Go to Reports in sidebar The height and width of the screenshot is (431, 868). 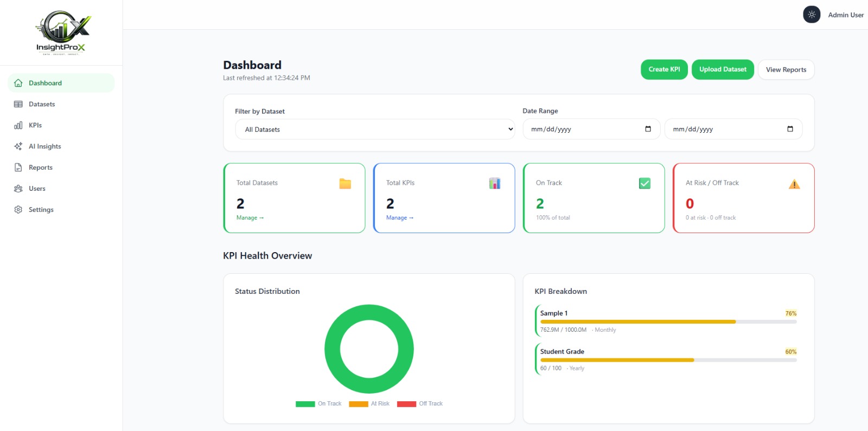[61, 168]
